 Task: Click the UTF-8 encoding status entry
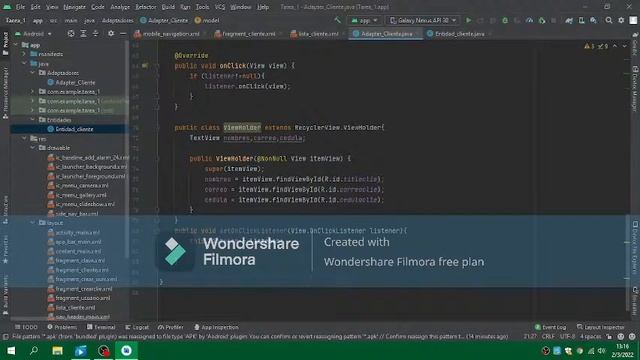click(x=567, y=337)
